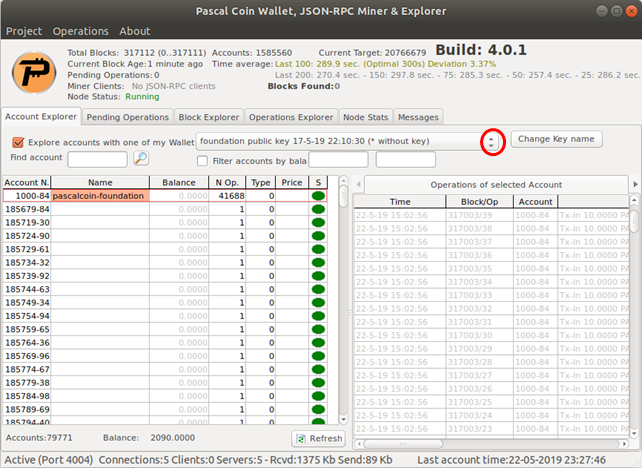Viewport: 643px width, 469px height.
Task: Click green status dot in row 185729-61
Action: click(x=318, y=249)
